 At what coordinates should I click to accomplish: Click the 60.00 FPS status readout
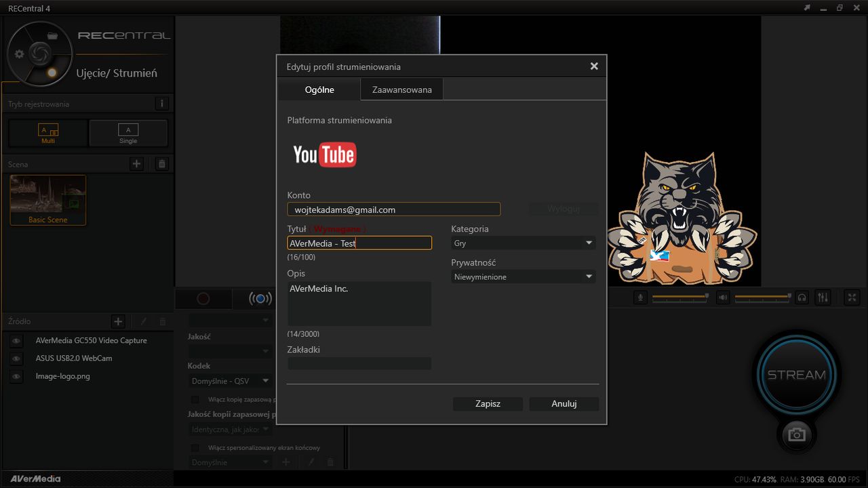(x=843, y=479)
